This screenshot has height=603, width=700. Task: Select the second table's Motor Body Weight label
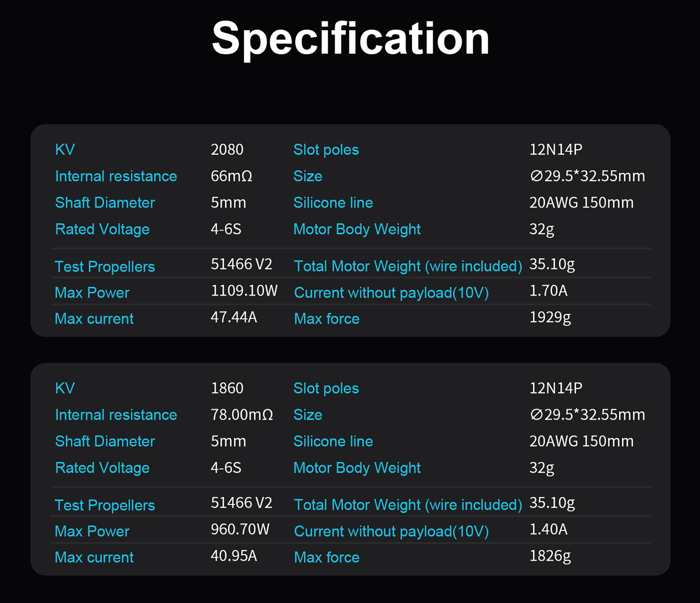(x=357, y=468)
